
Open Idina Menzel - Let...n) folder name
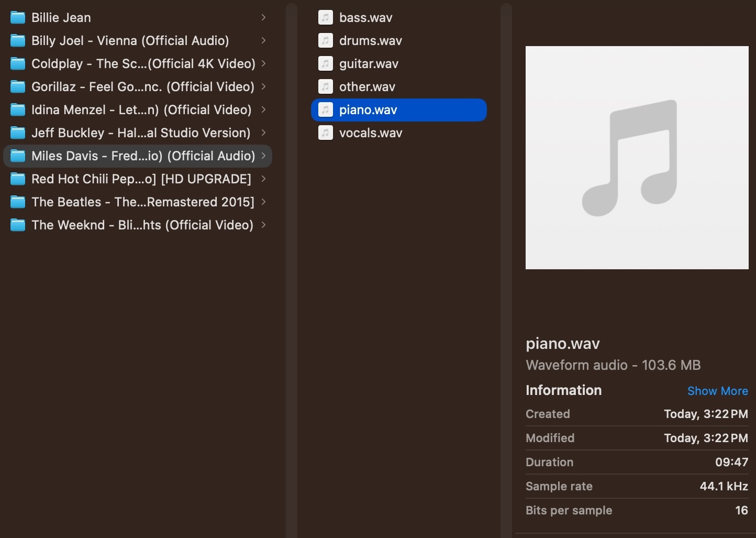[141, 110]
